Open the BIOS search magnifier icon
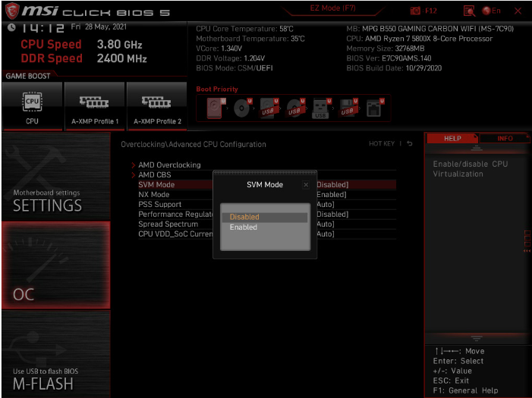This screenshot has height=398, width=532. click(469, 11)
